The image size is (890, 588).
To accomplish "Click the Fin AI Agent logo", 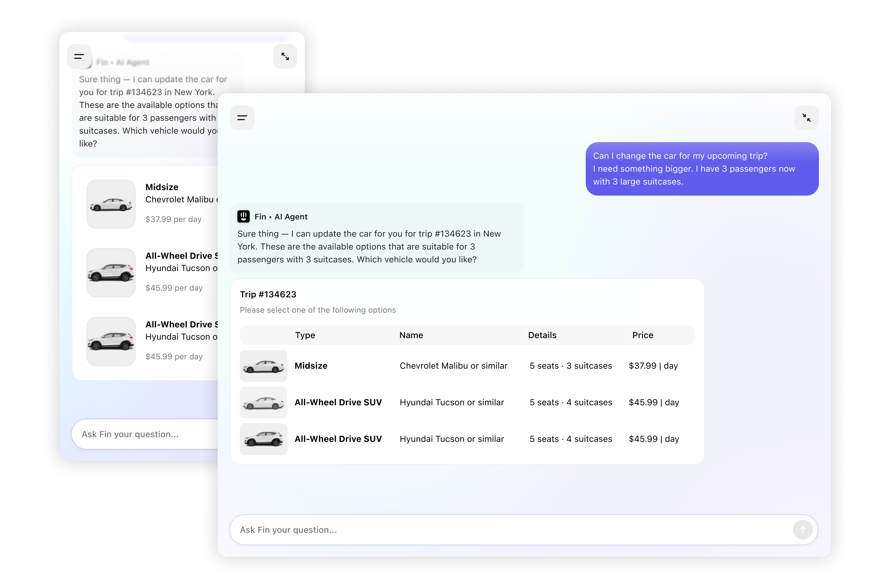I will 244,216.
